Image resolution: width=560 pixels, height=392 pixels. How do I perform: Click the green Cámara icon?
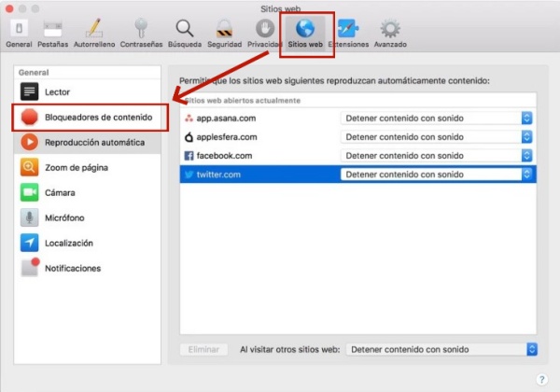coord(29,192)
